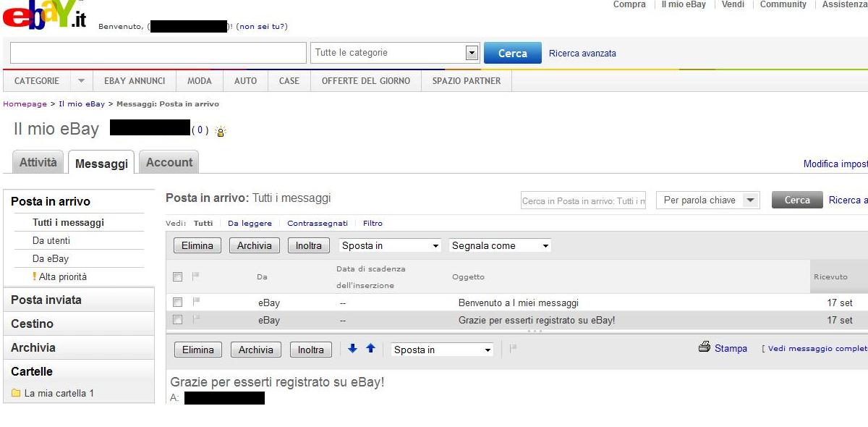Click the 'Cerca in Posta in arrivo' search field
This screenshot has height=427, width=868.
(584, 201)
